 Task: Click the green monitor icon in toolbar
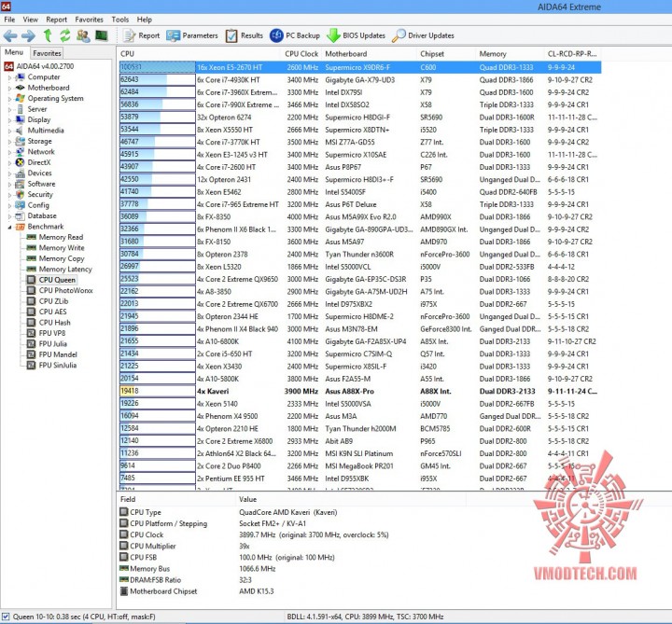pos(102,35)
